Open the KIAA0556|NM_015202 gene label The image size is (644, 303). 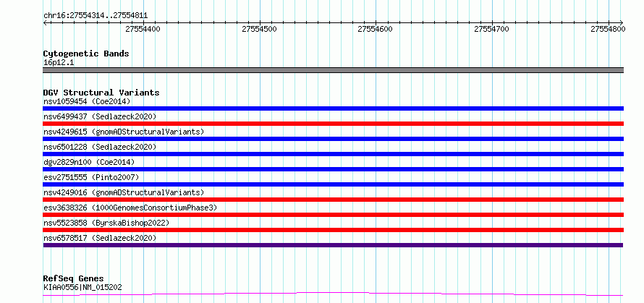click(x=82, y=287)
